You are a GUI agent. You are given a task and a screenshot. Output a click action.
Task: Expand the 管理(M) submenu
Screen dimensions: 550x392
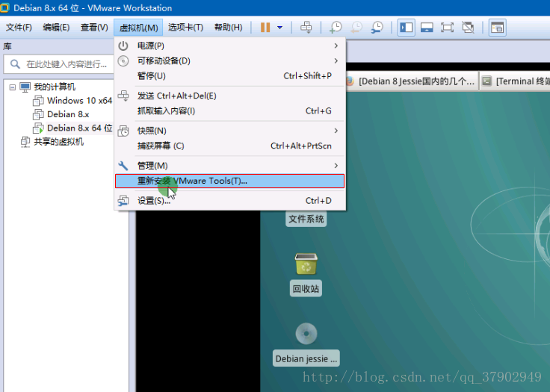(x=229, y=166)
